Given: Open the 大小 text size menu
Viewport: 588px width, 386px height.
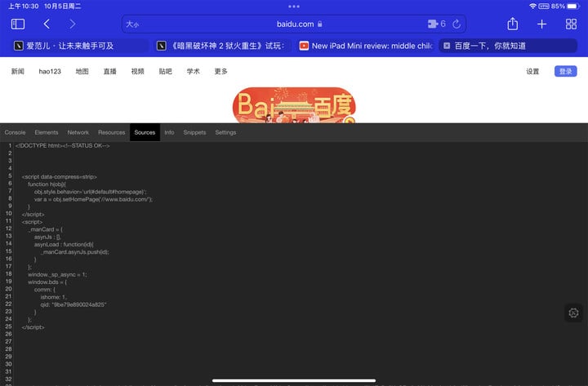Looking at the screenshot, I should [132, 24].
